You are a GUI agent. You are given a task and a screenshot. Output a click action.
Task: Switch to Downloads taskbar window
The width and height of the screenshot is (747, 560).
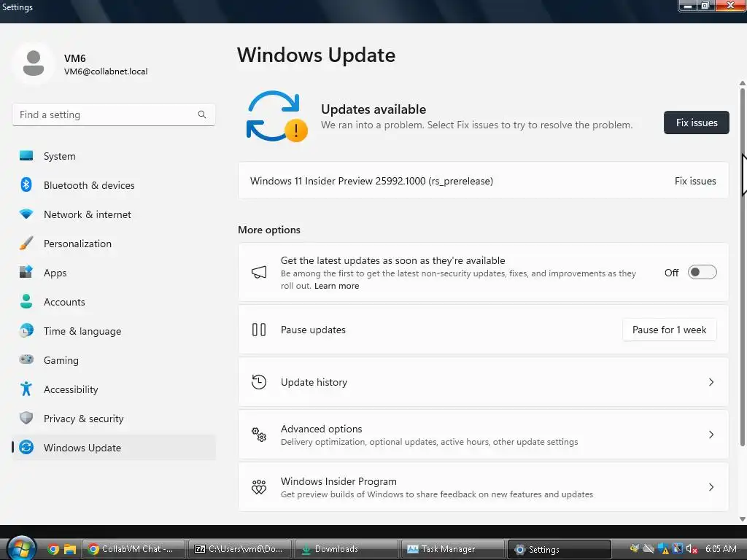(x=346, y=549)
